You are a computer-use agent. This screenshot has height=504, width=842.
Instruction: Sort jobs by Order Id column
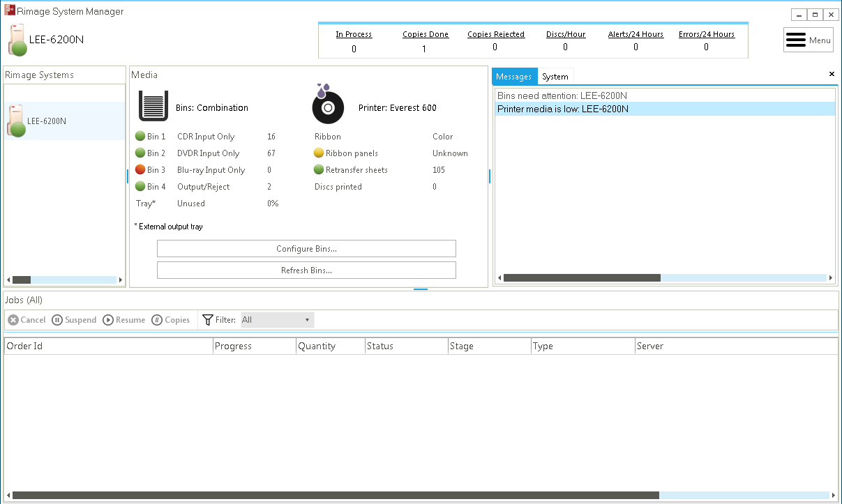coord(109,346)
